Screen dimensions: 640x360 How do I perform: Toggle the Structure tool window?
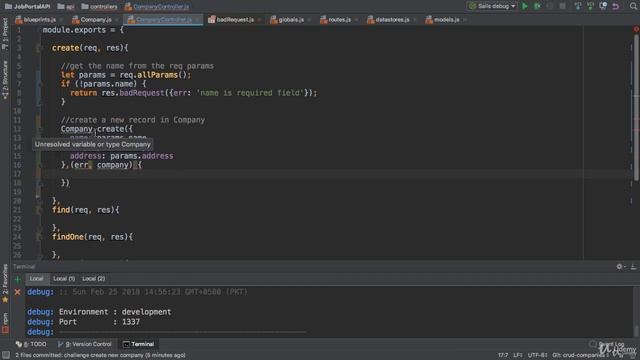tap(5, 80)
